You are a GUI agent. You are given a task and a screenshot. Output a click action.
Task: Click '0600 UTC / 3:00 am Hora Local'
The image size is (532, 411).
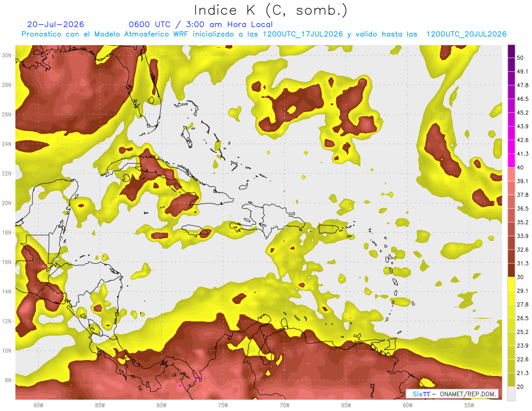point(200,24)
